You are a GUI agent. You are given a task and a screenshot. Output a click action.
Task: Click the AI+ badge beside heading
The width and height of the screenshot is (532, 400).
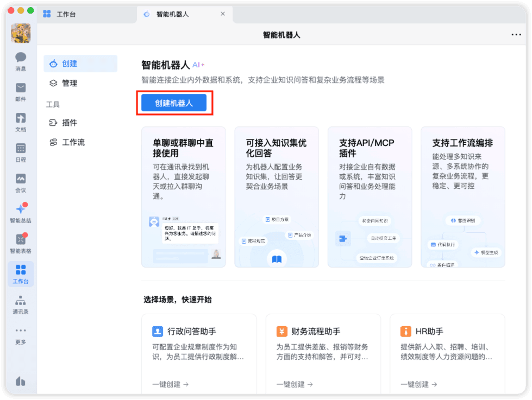coord(198,65)
